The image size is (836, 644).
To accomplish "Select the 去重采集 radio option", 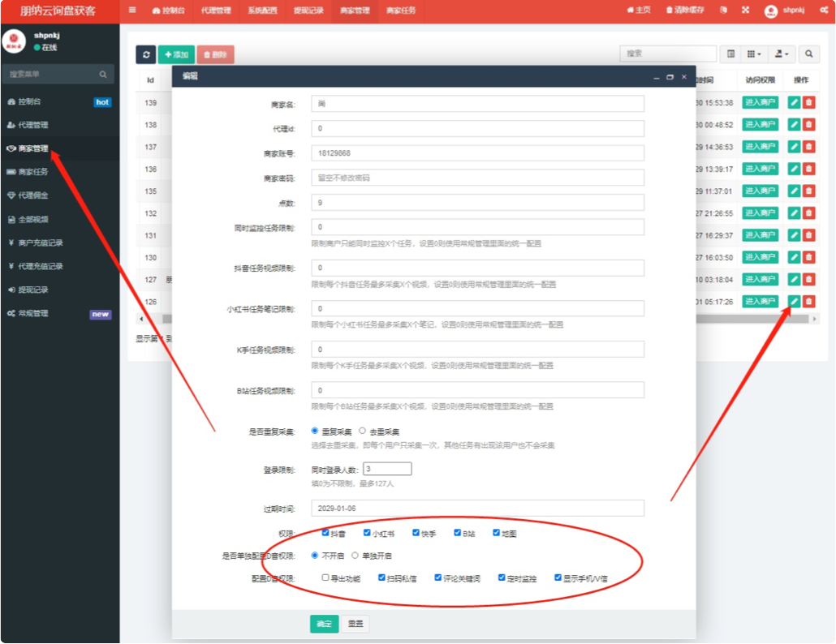I will [363, 431].
